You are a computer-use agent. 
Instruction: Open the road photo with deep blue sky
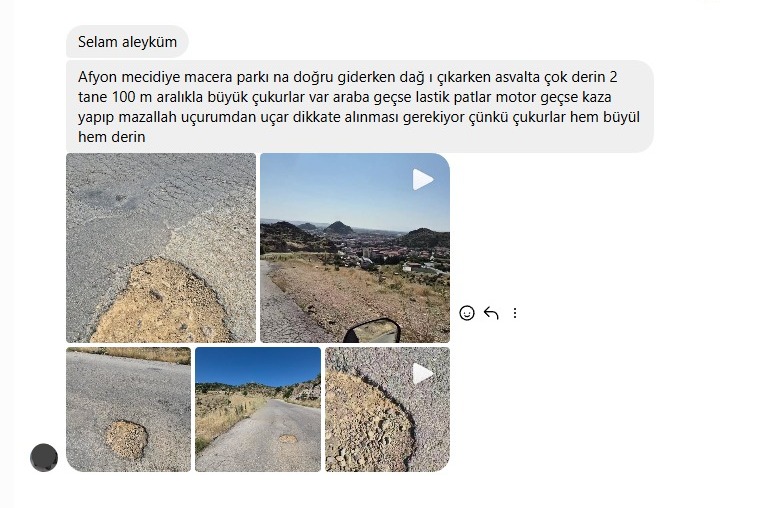[x=258, y=409]
